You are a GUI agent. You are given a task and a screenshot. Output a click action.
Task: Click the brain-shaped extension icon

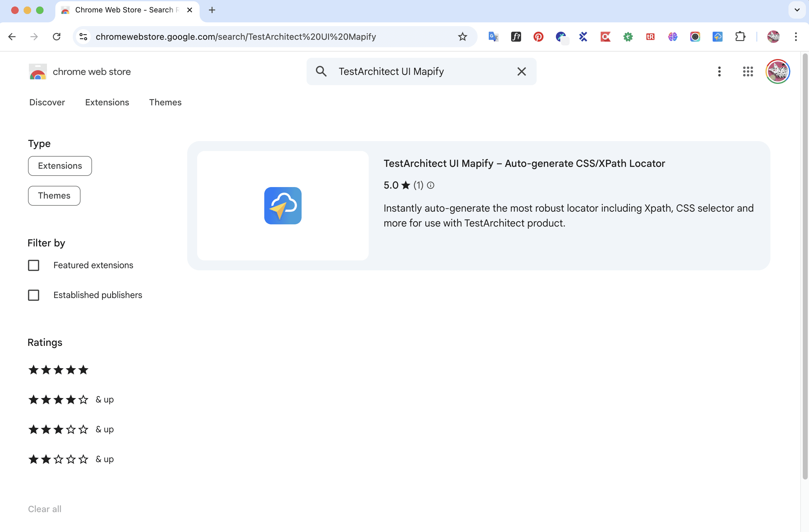(x=673, y=37)
